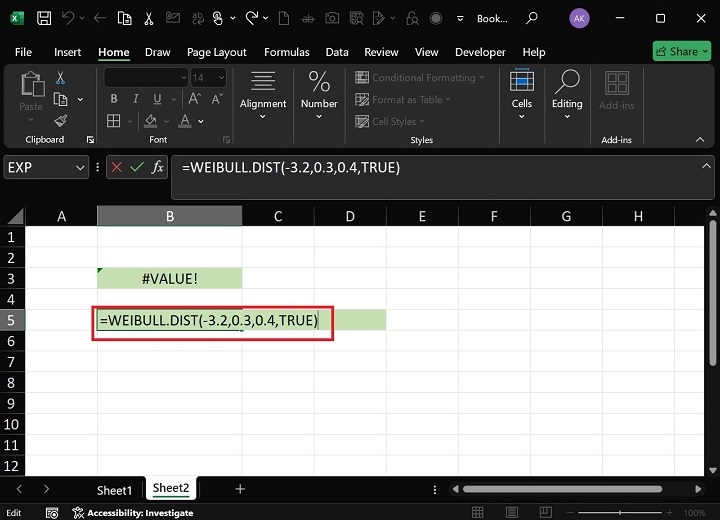This screenshot has width=720, height=520.
Task: Switch to the Draw tab
Action: pos(158,52)
